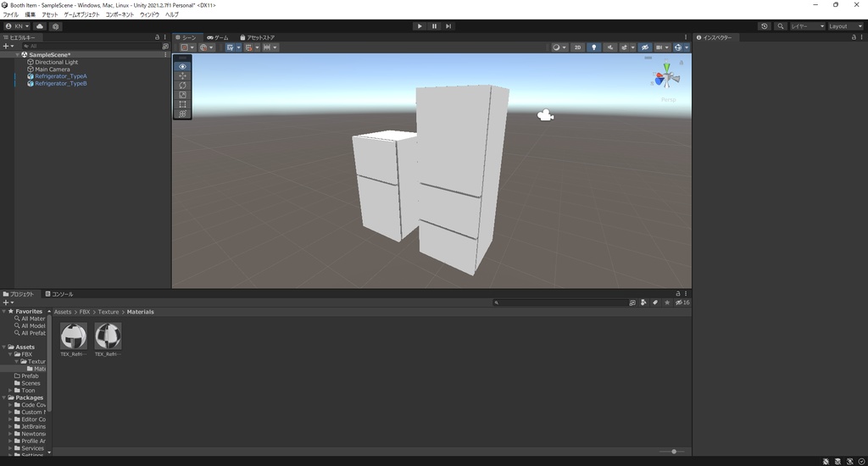Toggle scene audio

(610, 47)
